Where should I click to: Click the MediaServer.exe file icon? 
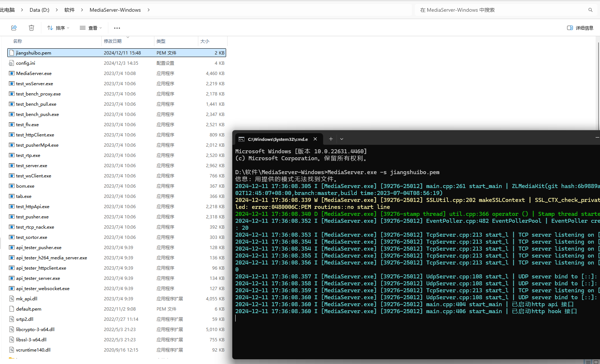(12, 74)
